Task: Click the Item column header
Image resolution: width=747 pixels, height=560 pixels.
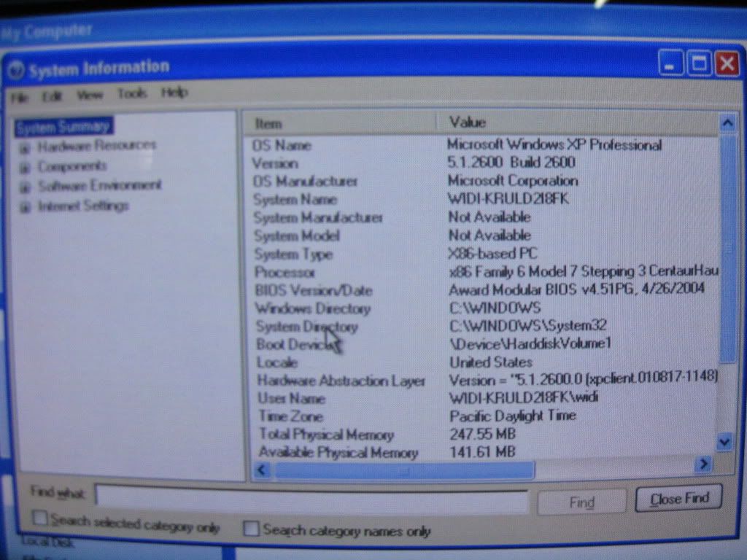Action: [x=340, y=123]
